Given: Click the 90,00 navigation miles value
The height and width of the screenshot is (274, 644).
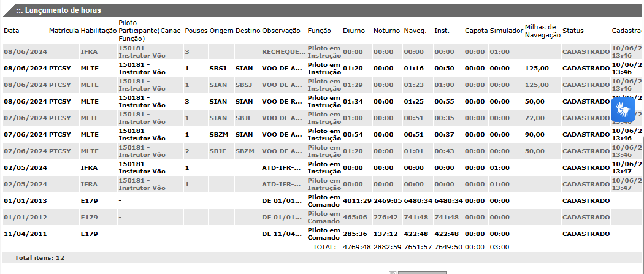Looking at the screenshot, I should [535, 134].
